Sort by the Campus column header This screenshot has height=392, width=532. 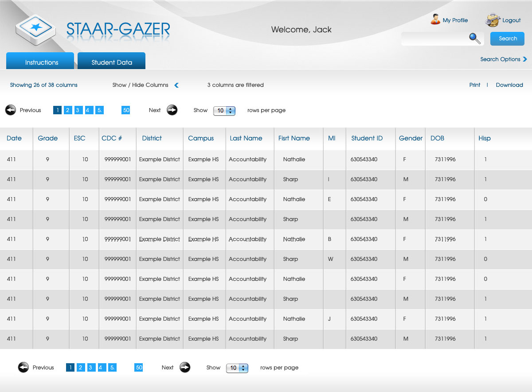201,138
